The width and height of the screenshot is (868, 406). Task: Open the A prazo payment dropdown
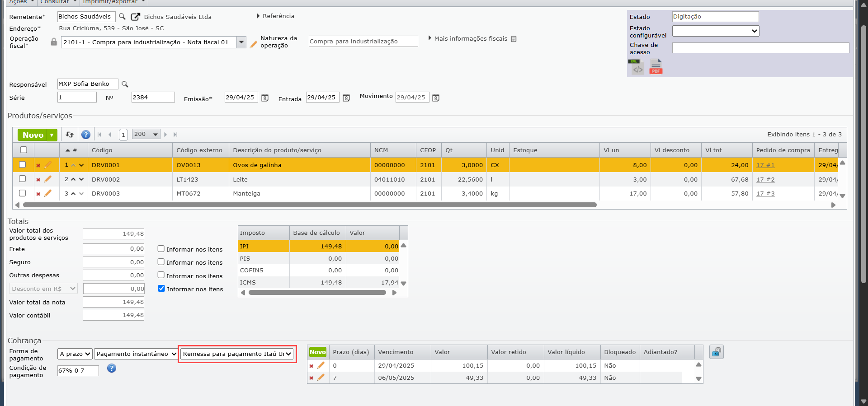(75, 354)
